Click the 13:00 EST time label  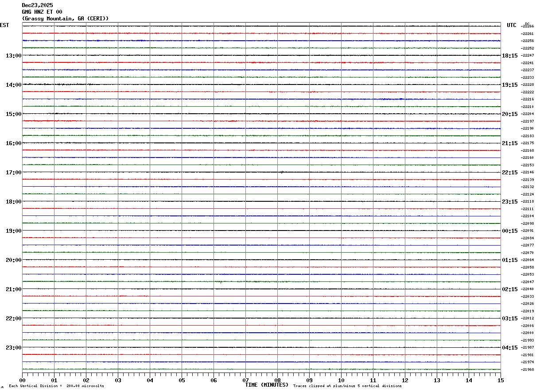(x=14, y=55)
